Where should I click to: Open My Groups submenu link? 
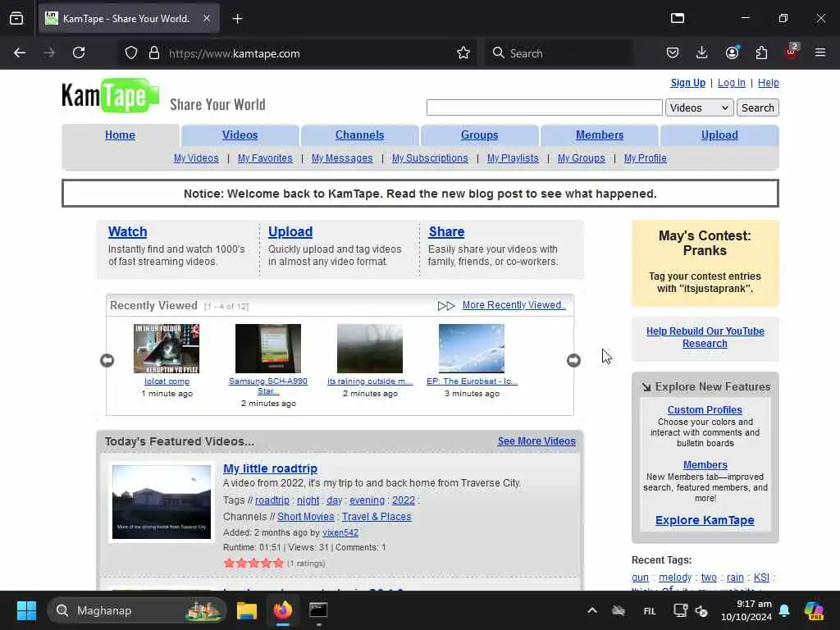tap(582, 158)
